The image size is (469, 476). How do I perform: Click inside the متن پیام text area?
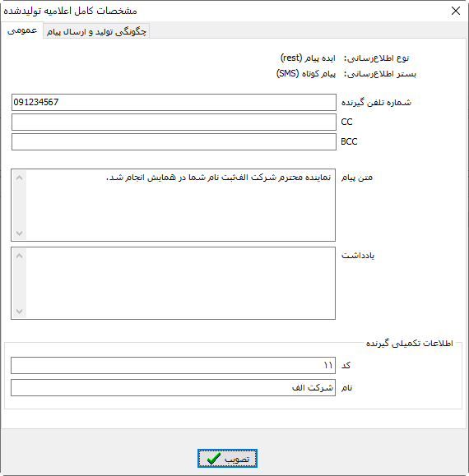tap(180, 206)
